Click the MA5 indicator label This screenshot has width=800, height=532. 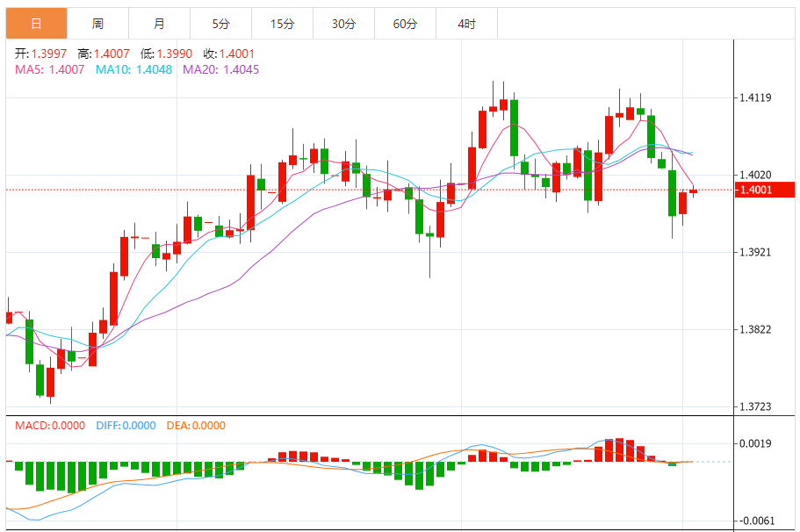click(x=49, y=69)
